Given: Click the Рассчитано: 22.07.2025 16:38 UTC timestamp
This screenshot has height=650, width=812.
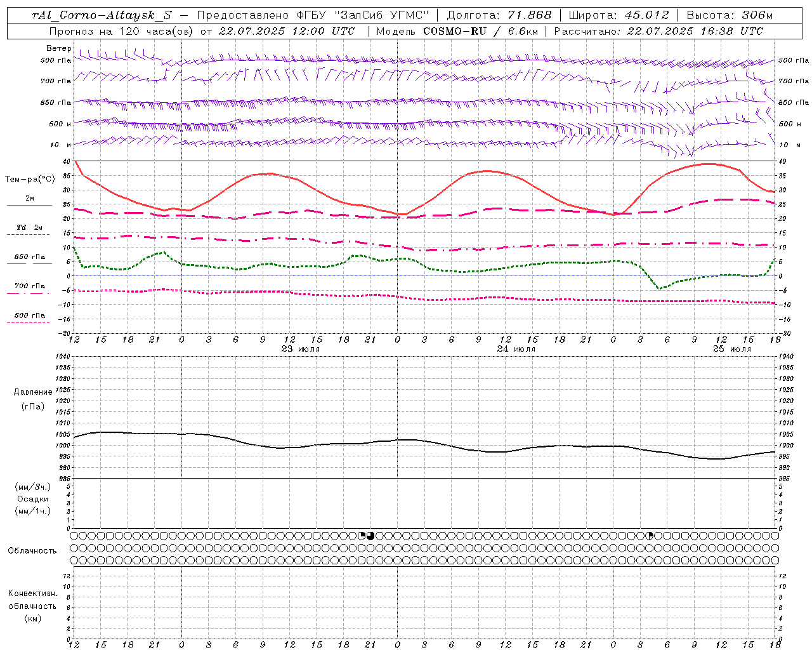Looking at the screenshot, I should tap(658, 31).
